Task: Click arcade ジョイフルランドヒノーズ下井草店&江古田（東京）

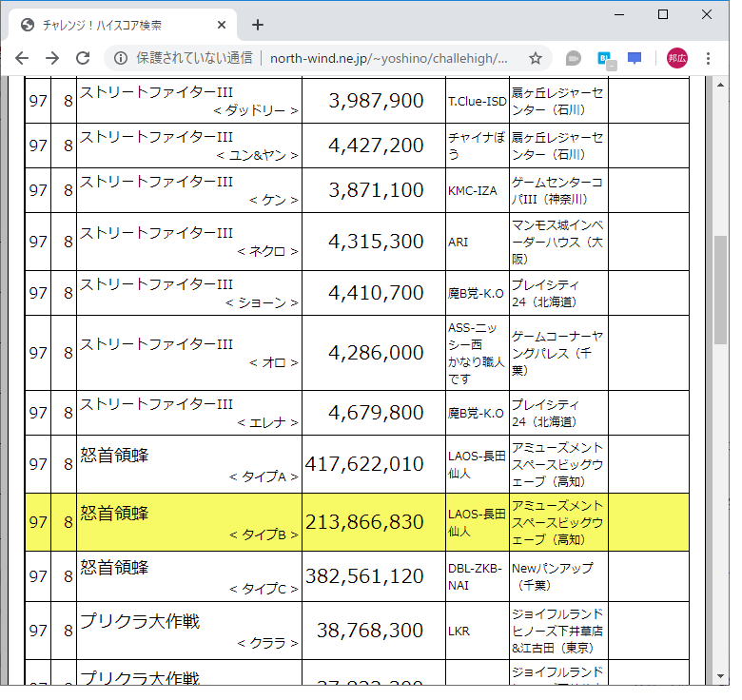Action: 557,632
